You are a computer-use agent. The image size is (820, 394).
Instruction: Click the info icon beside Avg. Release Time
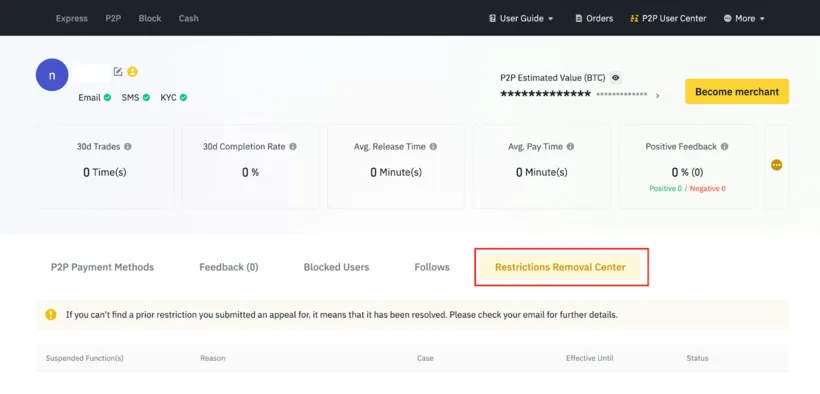coord(433,147)
